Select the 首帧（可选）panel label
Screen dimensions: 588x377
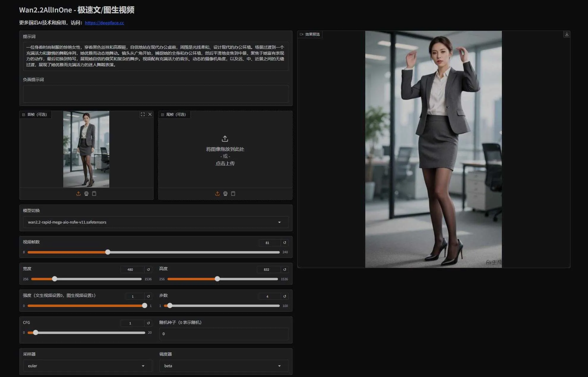[x=36, y=114]
